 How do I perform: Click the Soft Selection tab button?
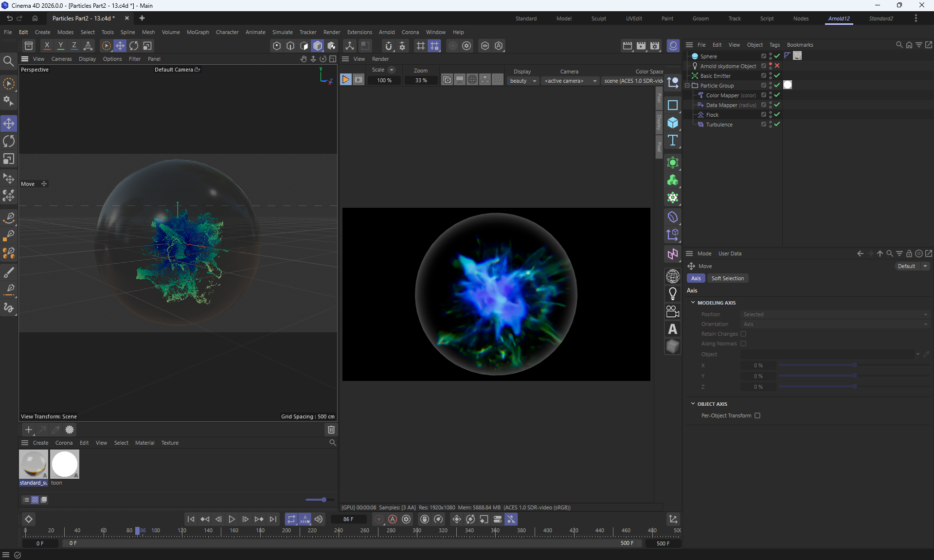click(727, 278)
